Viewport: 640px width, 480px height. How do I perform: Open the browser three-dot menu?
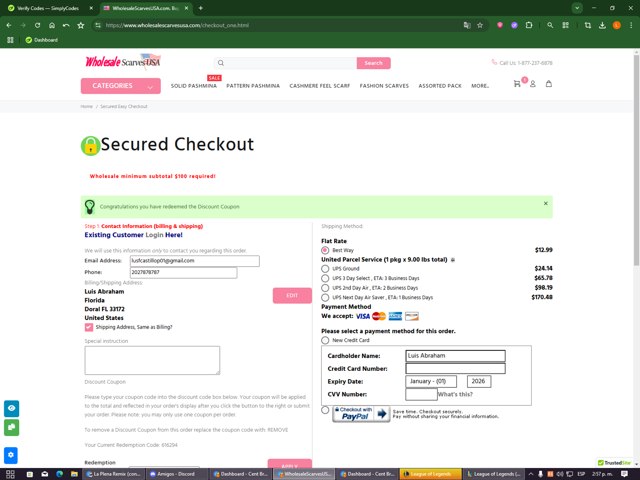pyautogui.click(x=631, y=25)
